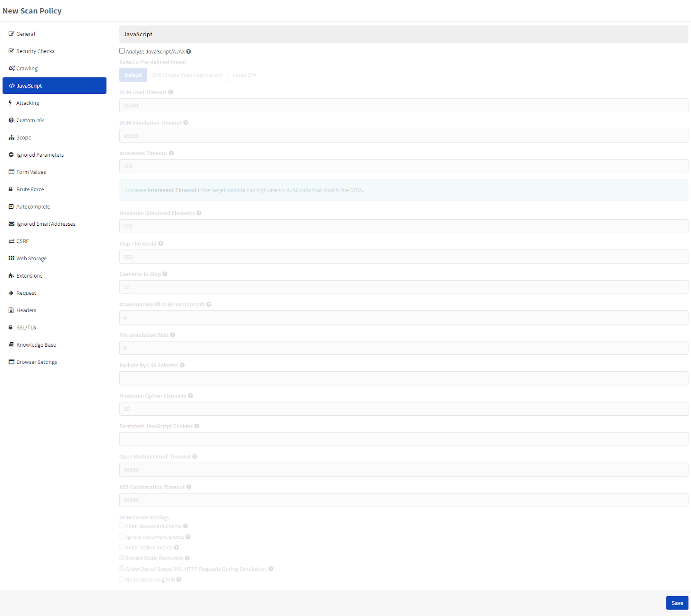Click the CSRF exchange arrows icon
691x616 pixels.
(x=12, y=241)
